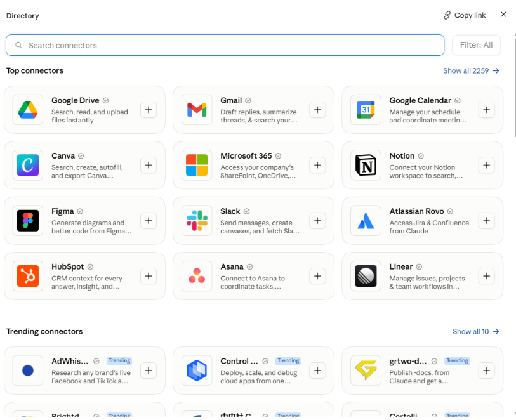
Task: Select the HubSpot title text
Action: 67,266
